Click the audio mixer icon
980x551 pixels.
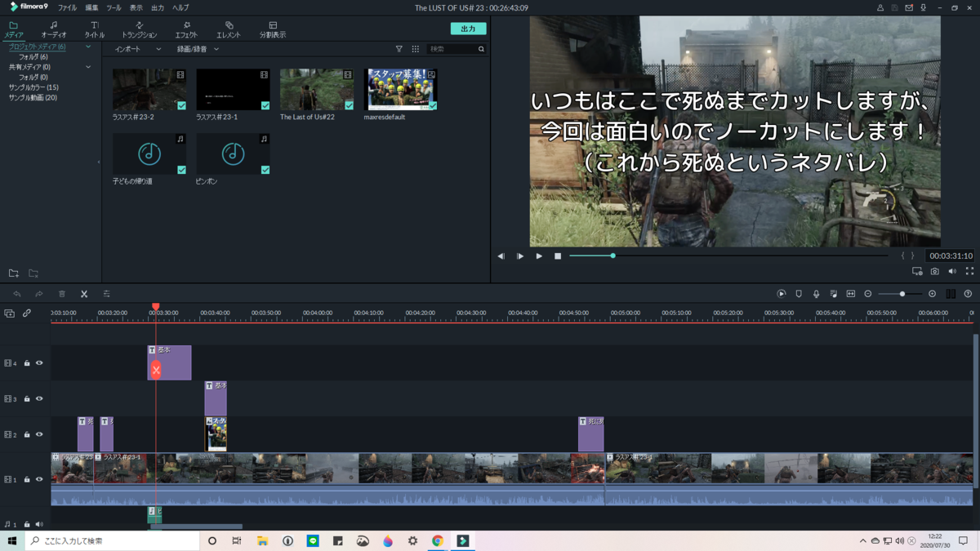[833, 294]
